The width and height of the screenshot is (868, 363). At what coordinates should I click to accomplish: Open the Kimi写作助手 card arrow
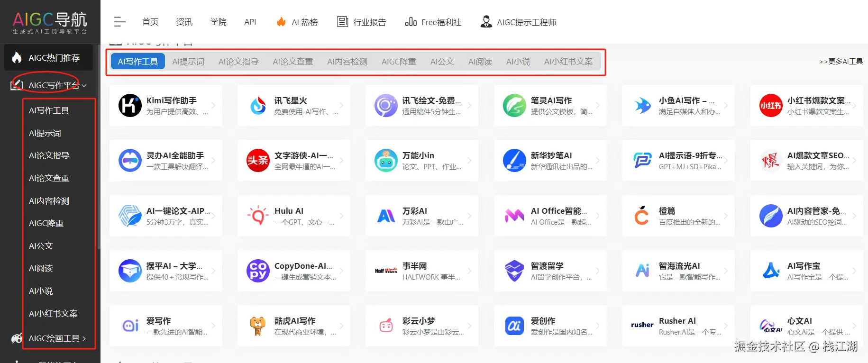tap(213, 105)
